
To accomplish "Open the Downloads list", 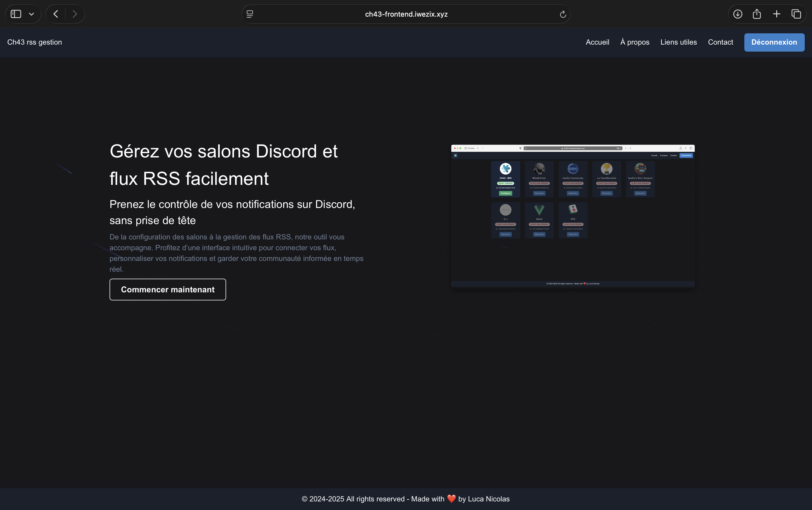I will tap(738, 14).
